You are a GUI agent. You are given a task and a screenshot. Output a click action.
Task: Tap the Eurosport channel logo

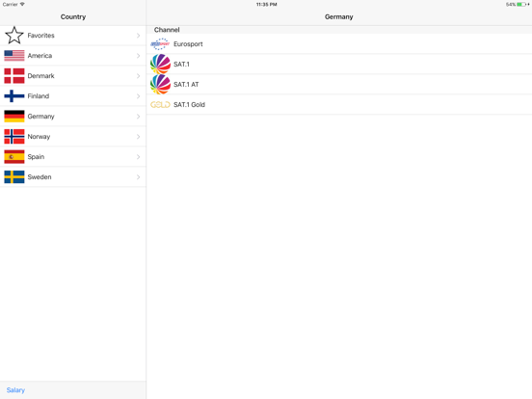click(160, 44)
